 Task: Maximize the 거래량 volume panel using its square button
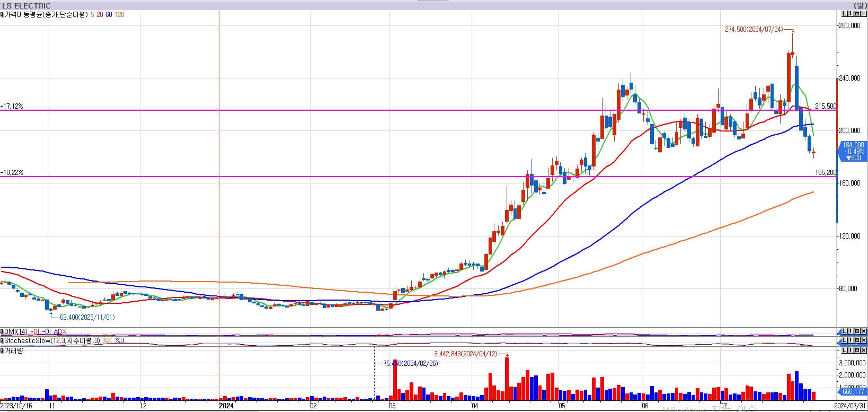point(857,350)
